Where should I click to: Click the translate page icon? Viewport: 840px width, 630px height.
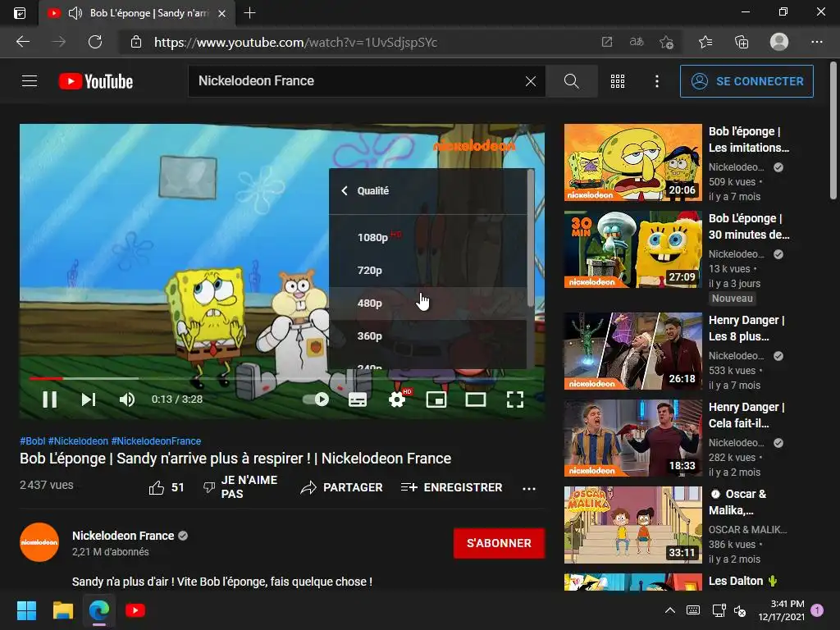637,42
